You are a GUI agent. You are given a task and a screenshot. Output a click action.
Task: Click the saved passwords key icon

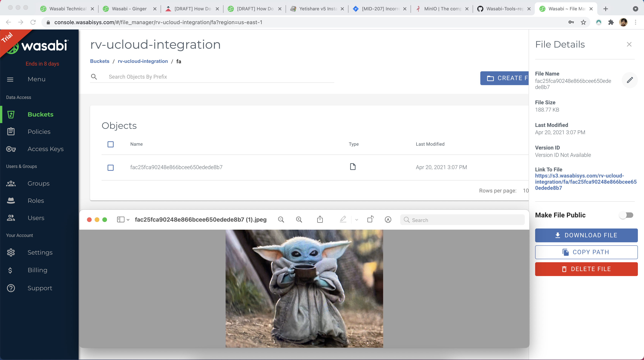pyautogui.click(x=571, y=22)
